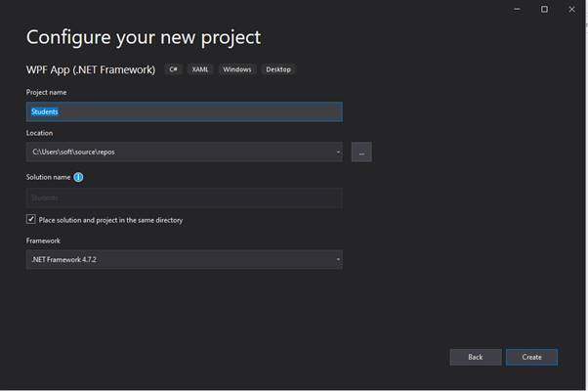Click the XAML tag
Screen dimensions: 588x391
(200, 69)
